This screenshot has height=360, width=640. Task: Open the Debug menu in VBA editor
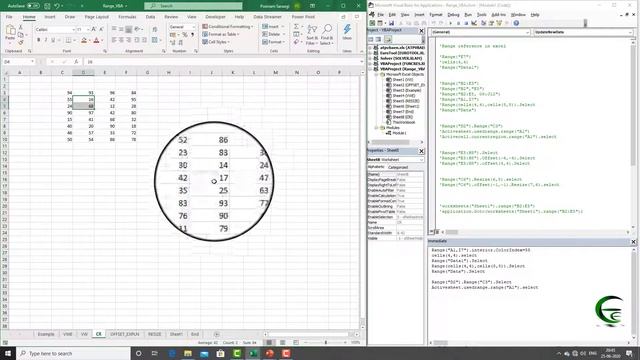(453, 15)
